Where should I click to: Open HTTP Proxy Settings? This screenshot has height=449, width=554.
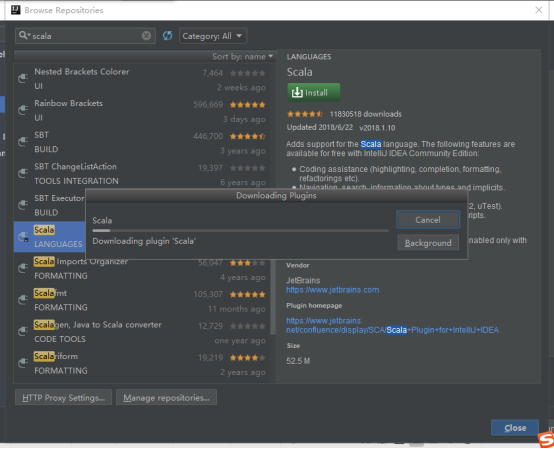[64, 398]
